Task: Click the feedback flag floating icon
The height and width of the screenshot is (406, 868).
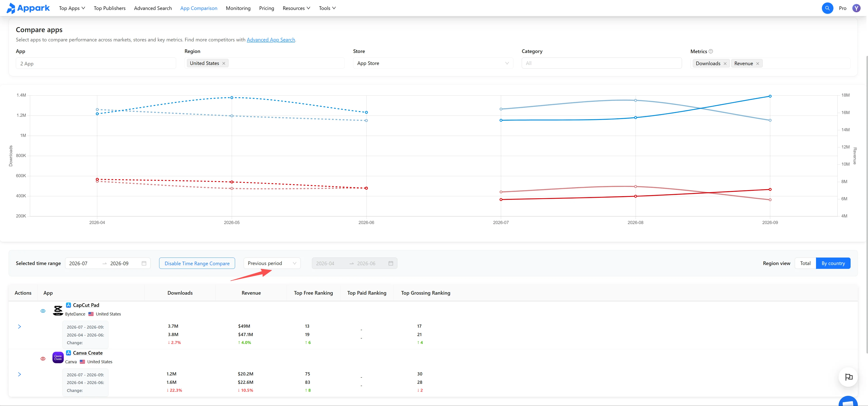Action: (849, 377)
